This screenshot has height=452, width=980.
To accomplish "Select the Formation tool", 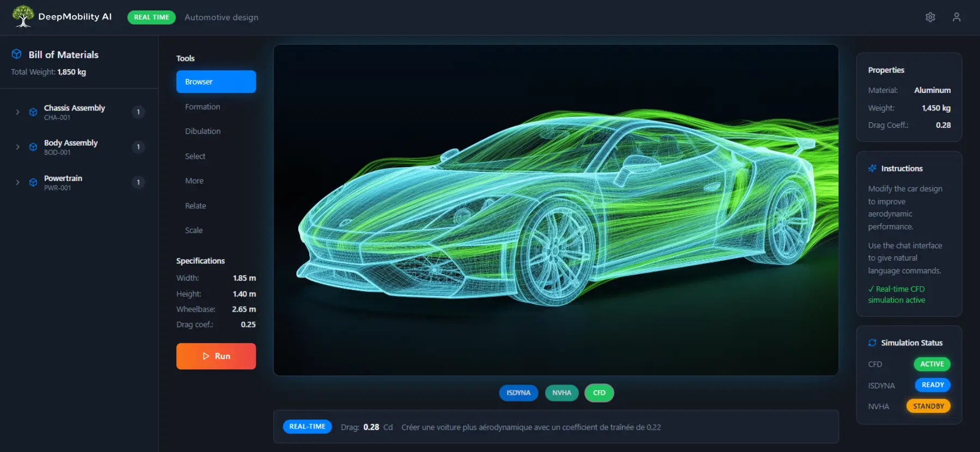I will 216,107.
